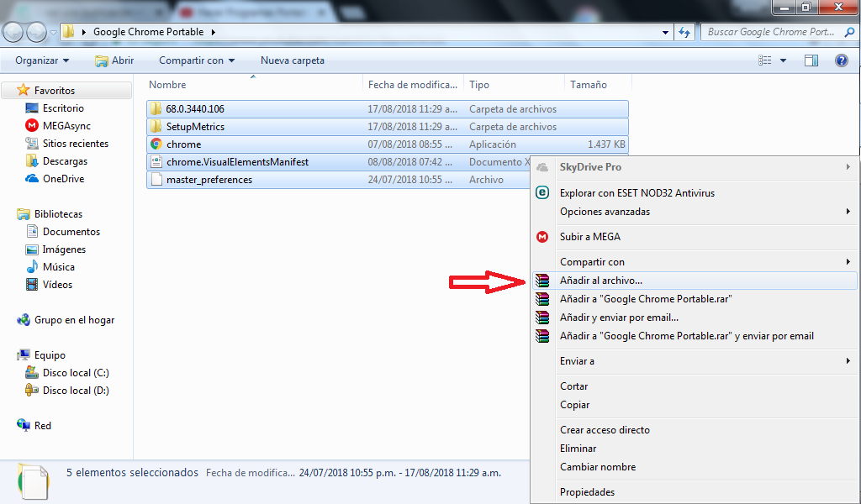Click the Música note icon
861x504 pixels.
[x=32, y=267]
